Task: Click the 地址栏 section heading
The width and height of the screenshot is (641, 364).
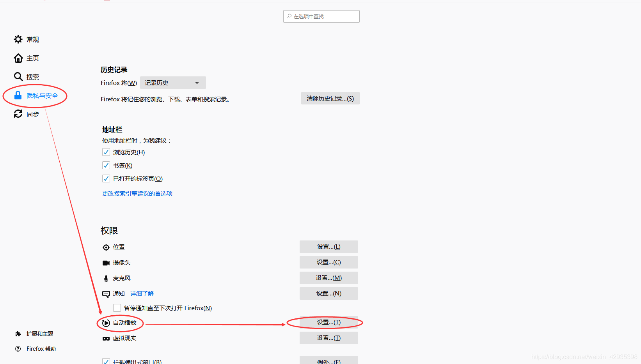Action: pos(112,130)
